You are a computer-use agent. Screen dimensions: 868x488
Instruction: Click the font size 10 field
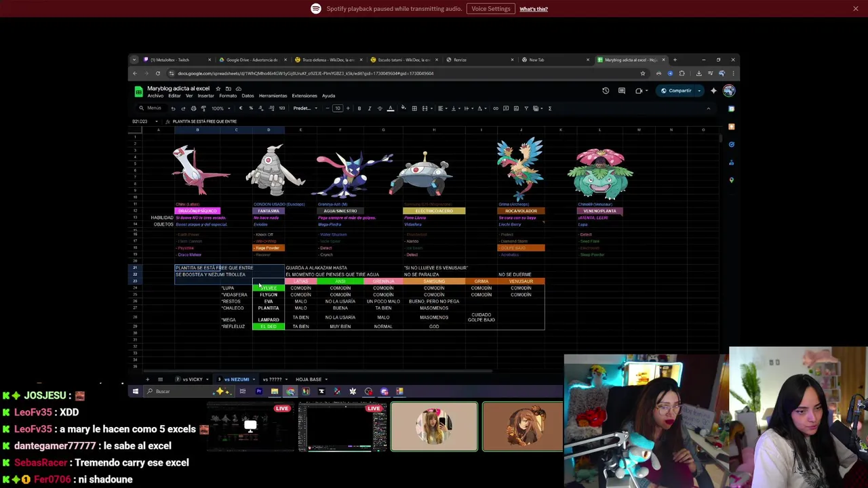338,108
